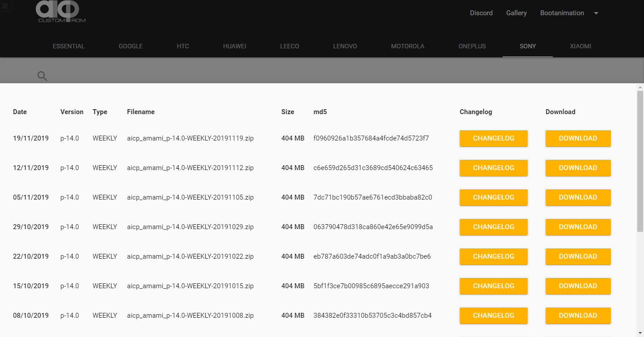Click the date 05/11/2019
Screen dimensions: 644x337
[x=31, y=197]
